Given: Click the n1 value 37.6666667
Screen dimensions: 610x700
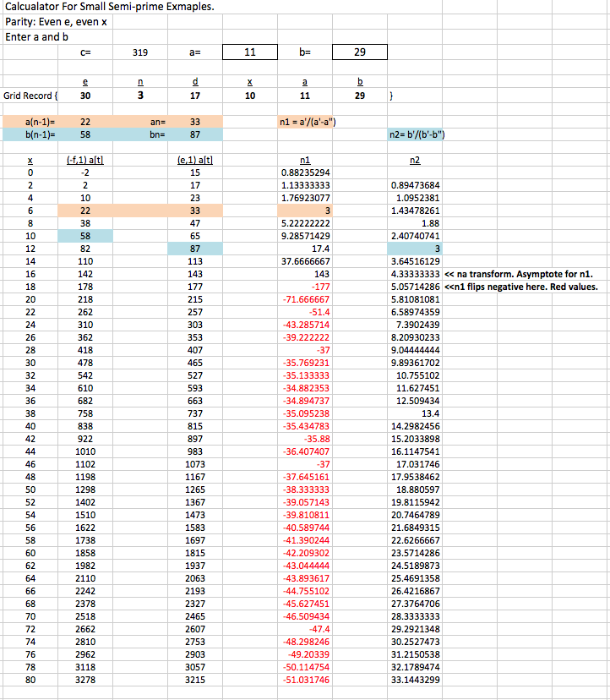Looking at the screenshot, I should [x=305, y=261].
